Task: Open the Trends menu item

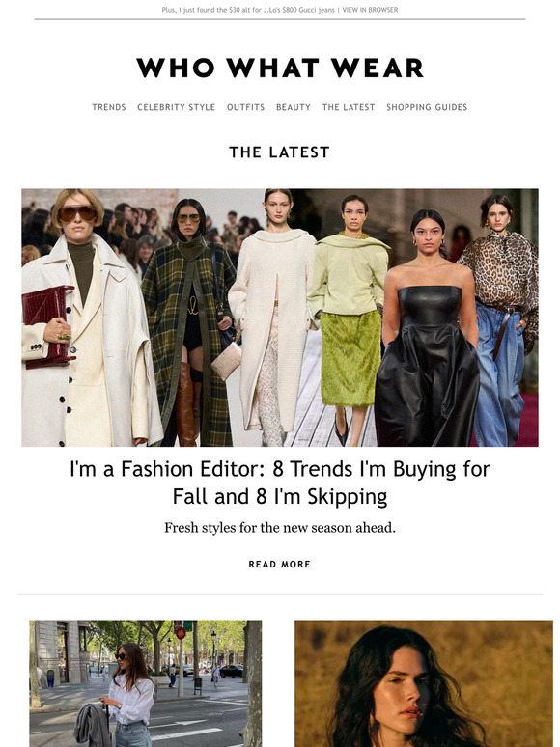Action: pyautogui.click(x=109, y=107)
